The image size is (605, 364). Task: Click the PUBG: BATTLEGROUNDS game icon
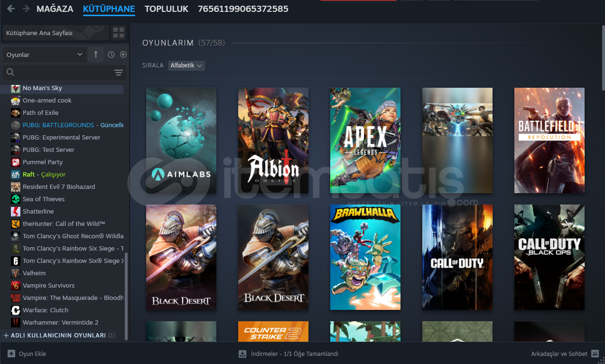16,125
